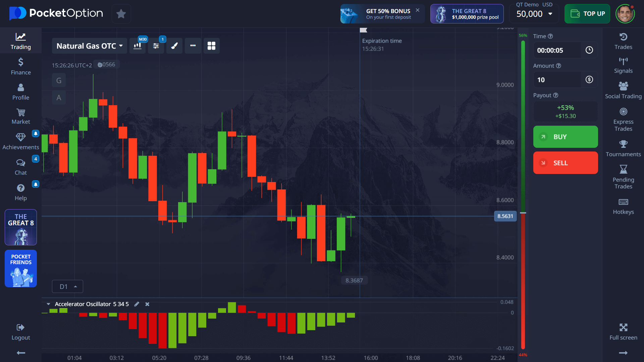Edit Accelerator Oscillator with pencil icon
This screenshot has height=362, width=644.
tap(137, 304)
